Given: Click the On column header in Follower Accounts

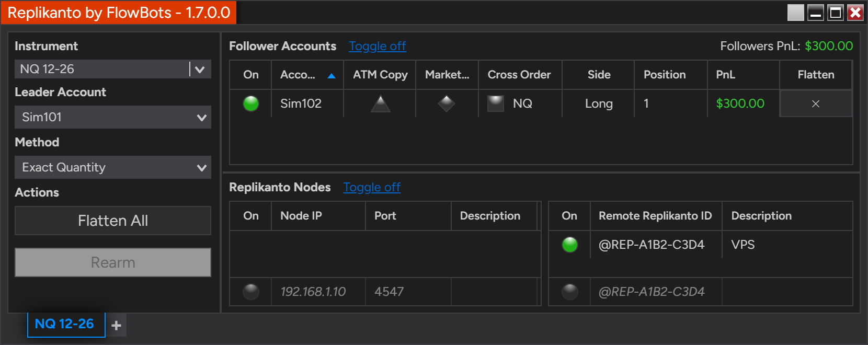Looking at the screenshot, I should (x=251, y=75).
